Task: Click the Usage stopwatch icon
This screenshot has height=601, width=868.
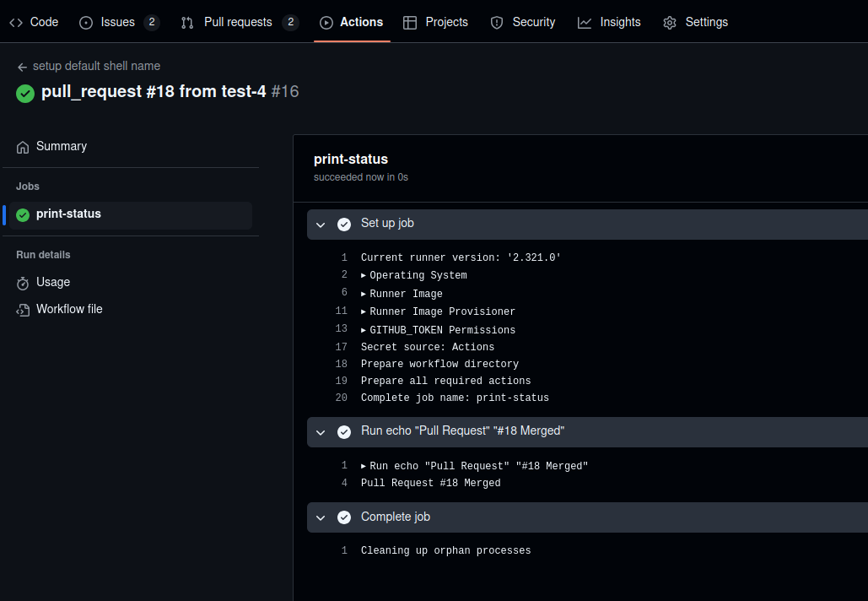Action: [x=23, y=283]
